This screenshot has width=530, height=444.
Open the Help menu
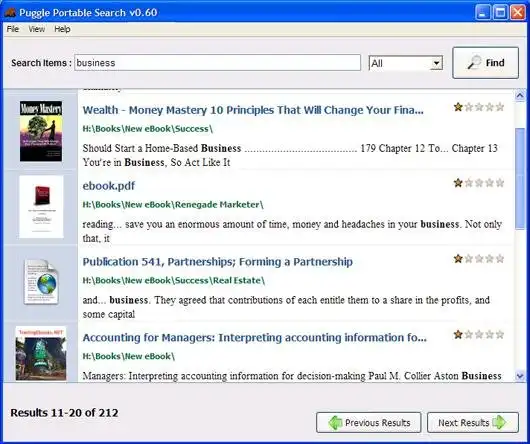click(62, 29)
